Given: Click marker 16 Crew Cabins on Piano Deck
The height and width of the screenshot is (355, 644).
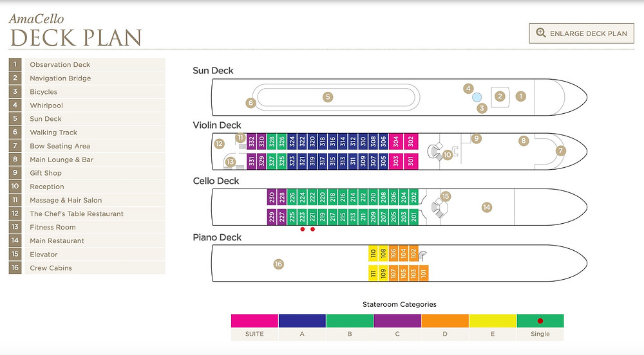Looking at the screenshot, I should pyautogui.click(x=278, y=264).
